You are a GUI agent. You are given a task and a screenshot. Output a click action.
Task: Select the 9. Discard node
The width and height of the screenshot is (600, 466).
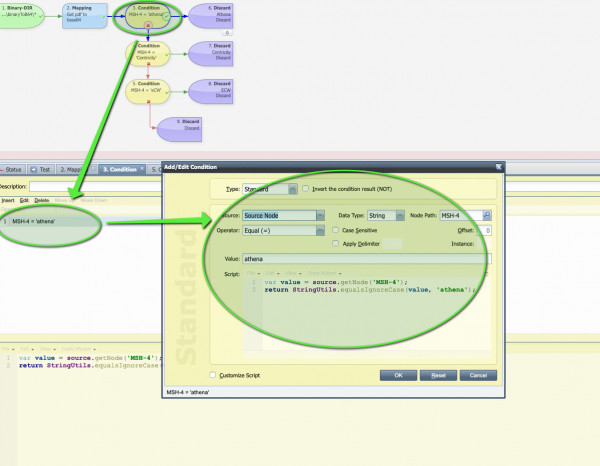pos(179,129)
